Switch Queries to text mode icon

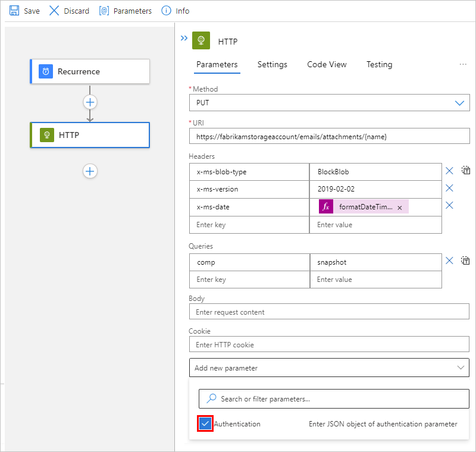pyautogui.click(x=465, y=260)
